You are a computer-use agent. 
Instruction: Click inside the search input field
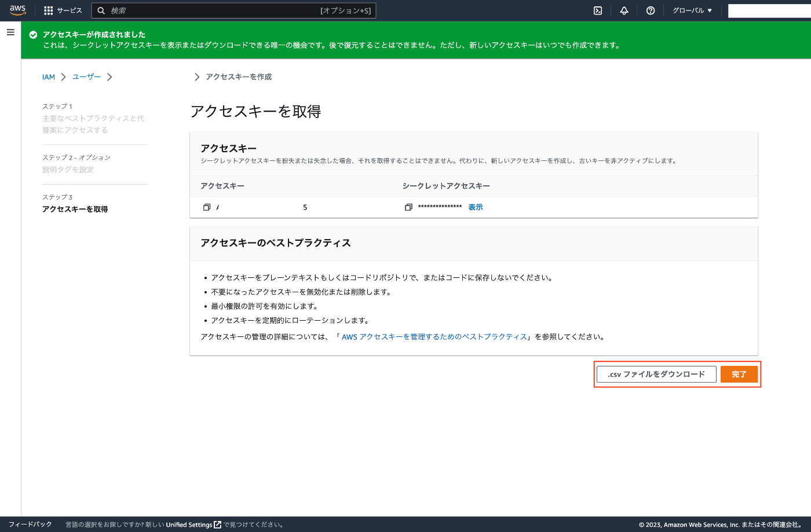pos(232,10)
